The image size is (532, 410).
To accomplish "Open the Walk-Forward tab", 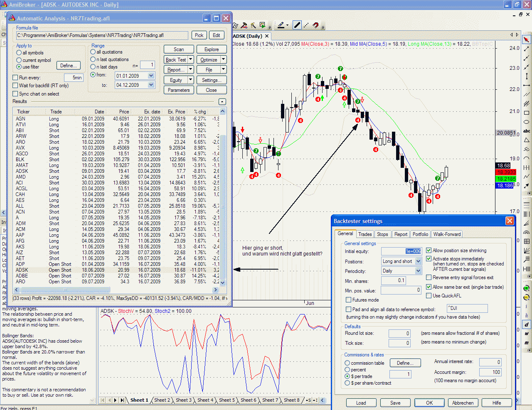I will pyautogui.click(x=447, y=234).
